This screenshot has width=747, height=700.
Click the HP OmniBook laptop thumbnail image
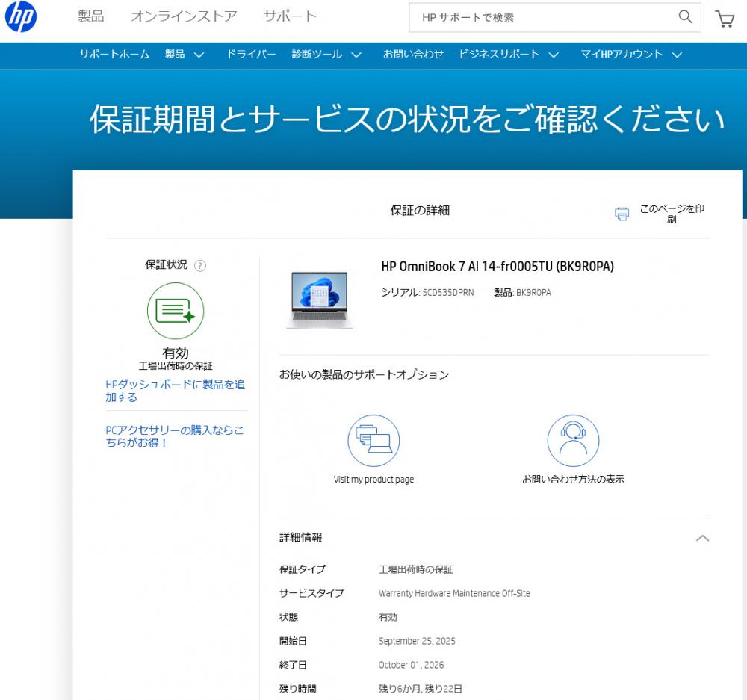[319, 300]
